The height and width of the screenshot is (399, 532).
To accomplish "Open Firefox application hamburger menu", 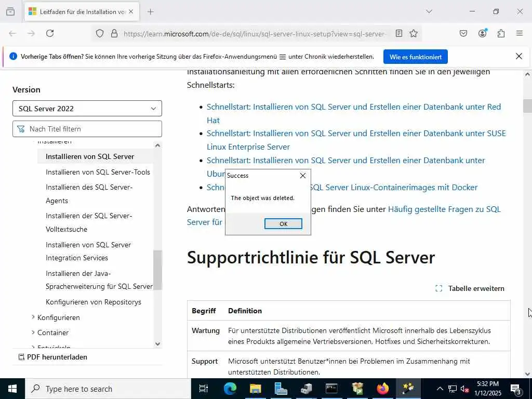I will 520,33.
